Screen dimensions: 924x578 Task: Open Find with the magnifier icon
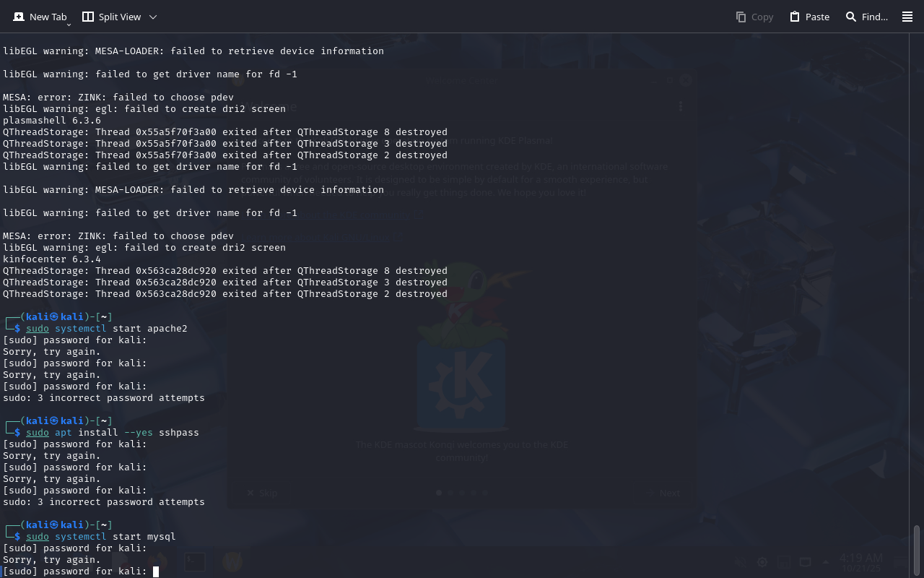(851, 17)
